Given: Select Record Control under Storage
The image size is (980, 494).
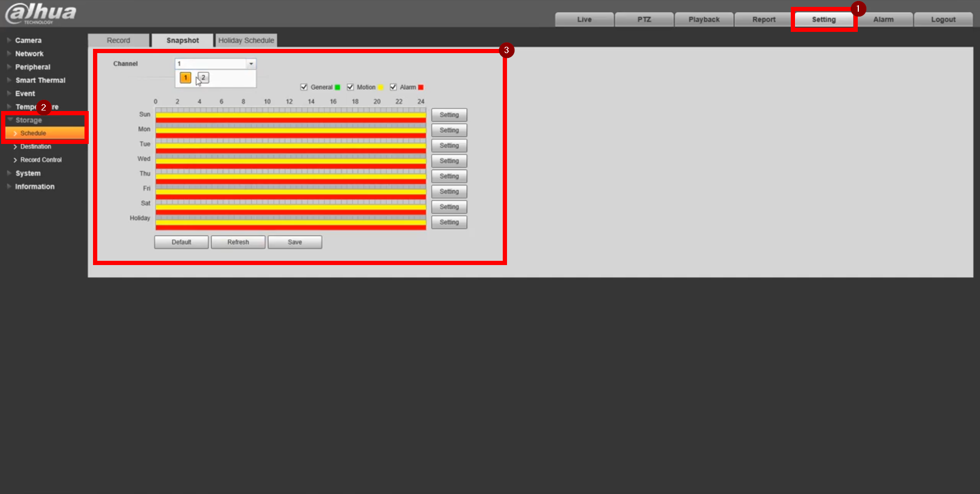Looking at the screenshot, I should click(x=41, y=160).
